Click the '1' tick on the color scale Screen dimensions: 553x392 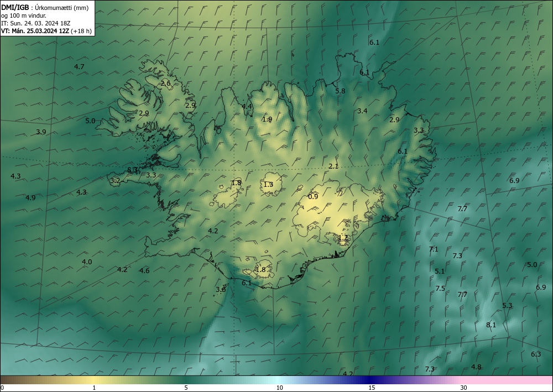(x=94, y=388)
